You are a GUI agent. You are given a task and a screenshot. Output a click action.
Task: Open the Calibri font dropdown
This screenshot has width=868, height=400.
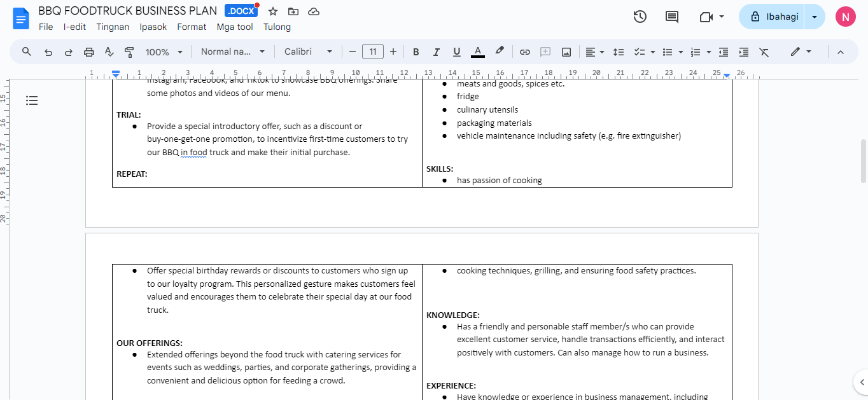click(x=309, y=52)
